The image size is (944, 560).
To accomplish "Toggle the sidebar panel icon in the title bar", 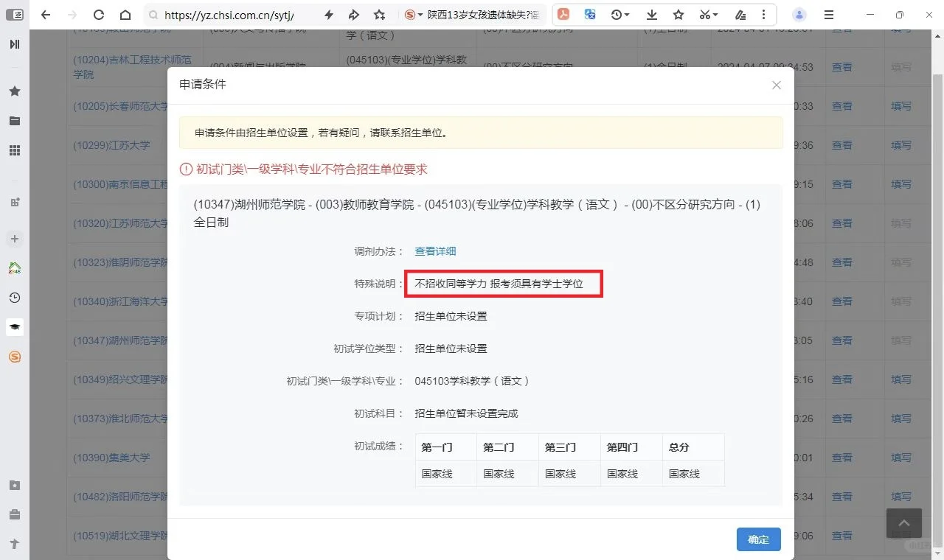I will click(x=14, y=15).
